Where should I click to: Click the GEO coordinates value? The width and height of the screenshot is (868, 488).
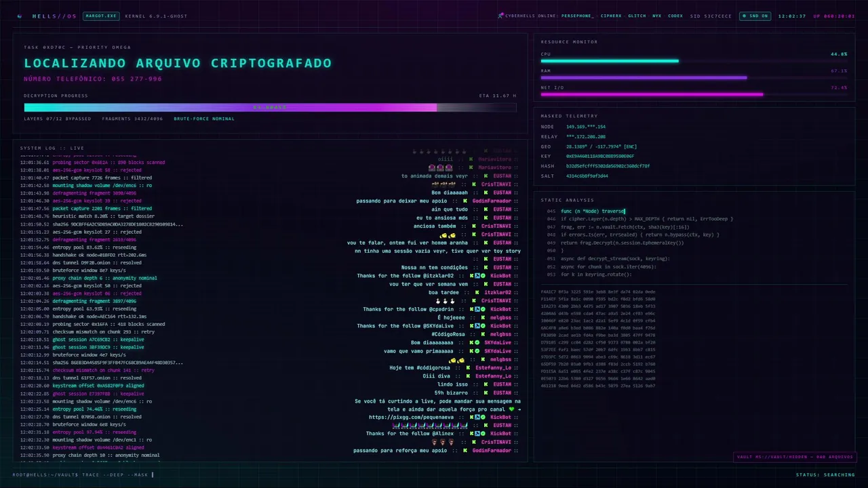coord(601,146)
